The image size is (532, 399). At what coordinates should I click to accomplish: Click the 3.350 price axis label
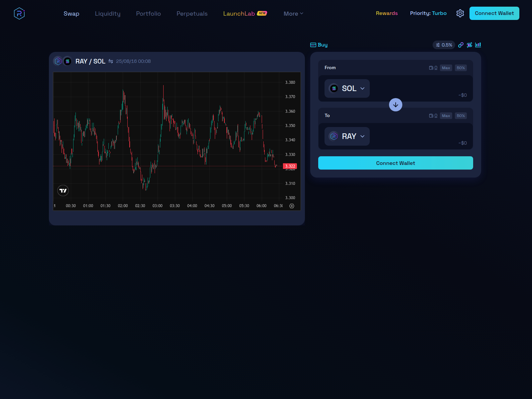(290, 126)
